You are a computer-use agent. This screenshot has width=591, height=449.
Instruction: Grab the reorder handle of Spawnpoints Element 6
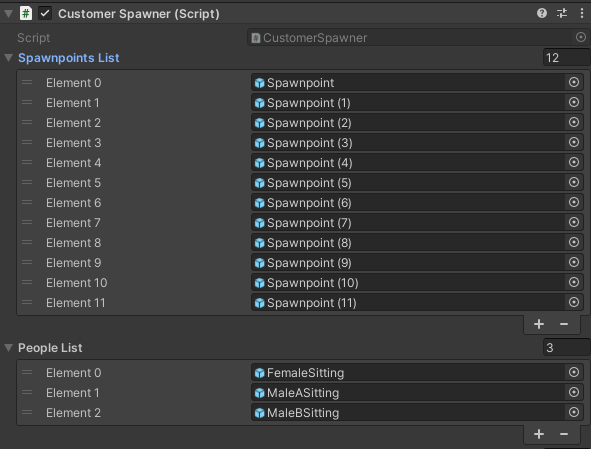pos(27,202)
